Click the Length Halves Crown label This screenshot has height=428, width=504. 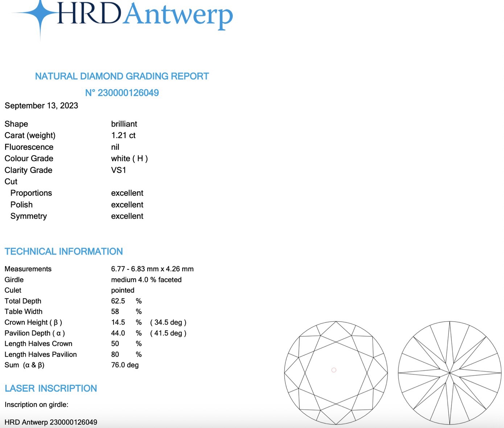coord(38,343)
